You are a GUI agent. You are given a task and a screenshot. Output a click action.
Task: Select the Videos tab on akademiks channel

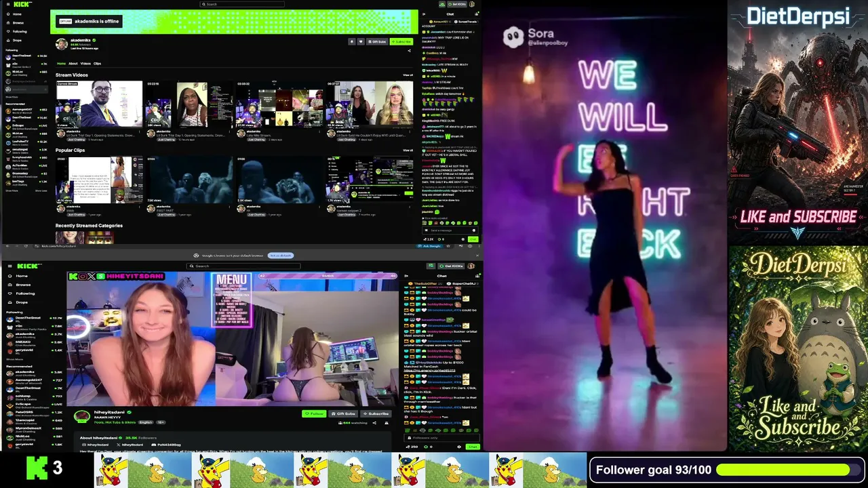pos(85,64)
